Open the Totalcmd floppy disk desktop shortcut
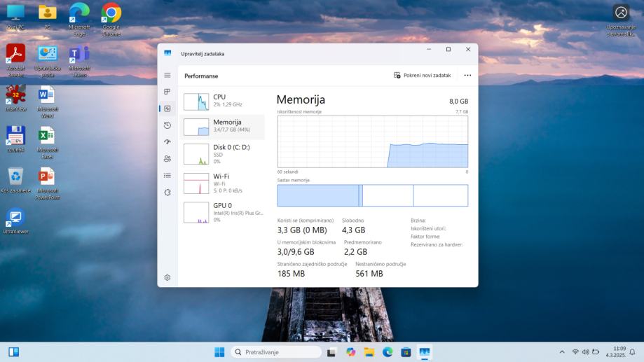Viewport: 644px width, 362px height. click(15, 139)
